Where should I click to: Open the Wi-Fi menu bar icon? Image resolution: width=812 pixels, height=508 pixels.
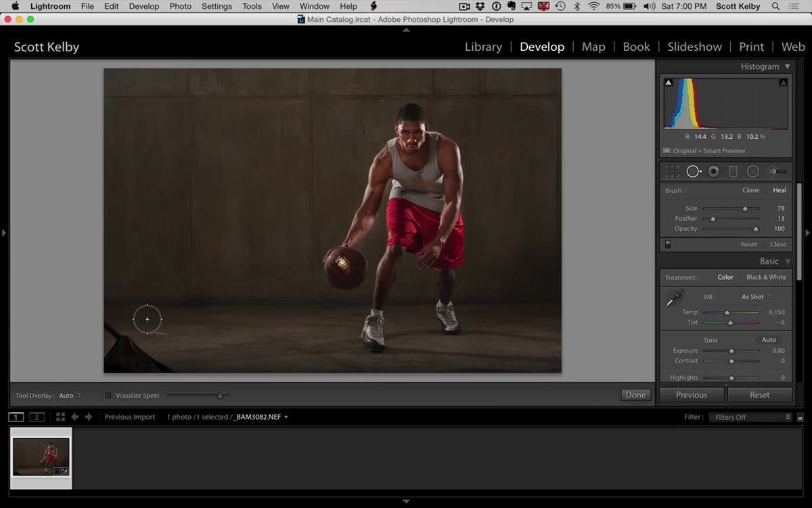pyautogui.click(x=593, y=6)
